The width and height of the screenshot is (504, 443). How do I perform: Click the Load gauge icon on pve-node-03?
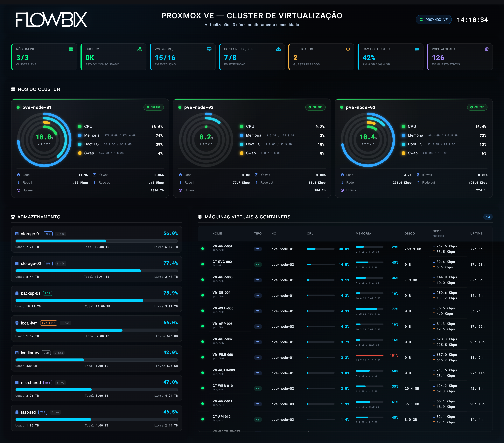tap(342, 175)
